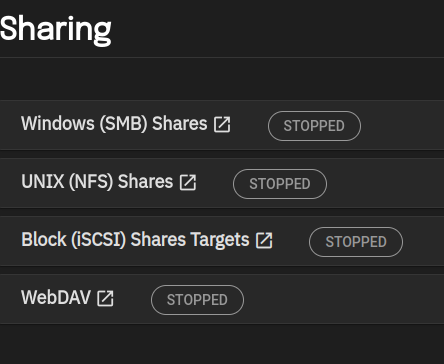
Task: Click the dark area right of Sharing heading
Action: click(277, 29)
